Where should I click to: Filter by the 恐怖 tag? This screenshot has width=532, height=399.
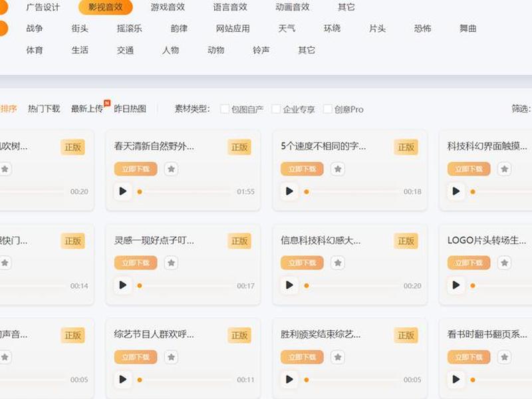click(x=423, y=29)
